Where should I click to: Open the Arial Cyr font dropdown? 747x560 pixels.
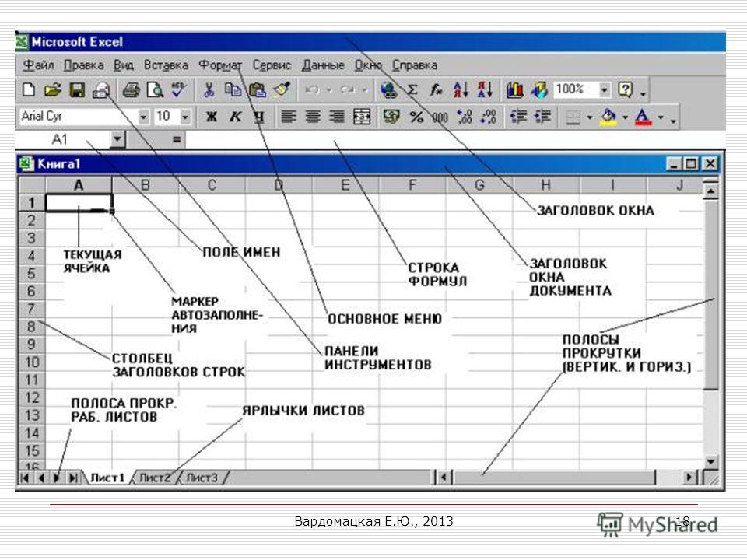click(x=143, y=117)
